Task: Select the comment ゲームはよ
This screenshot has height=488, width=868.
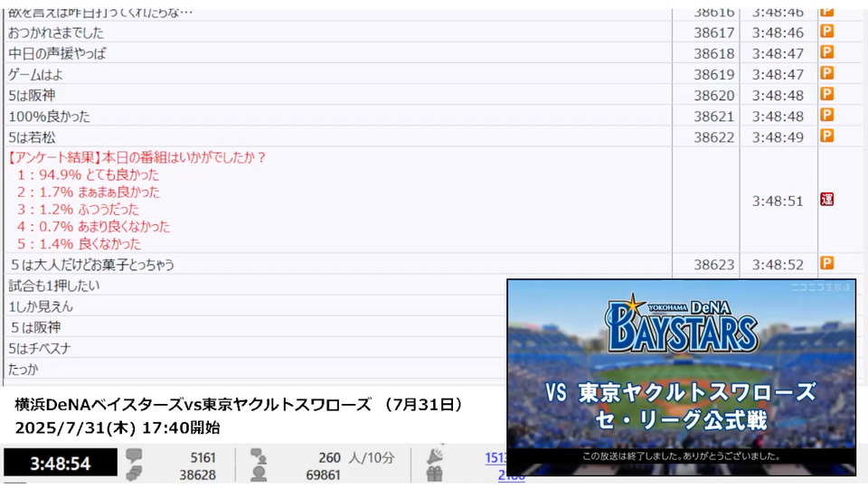Action: tap(35, 75)
